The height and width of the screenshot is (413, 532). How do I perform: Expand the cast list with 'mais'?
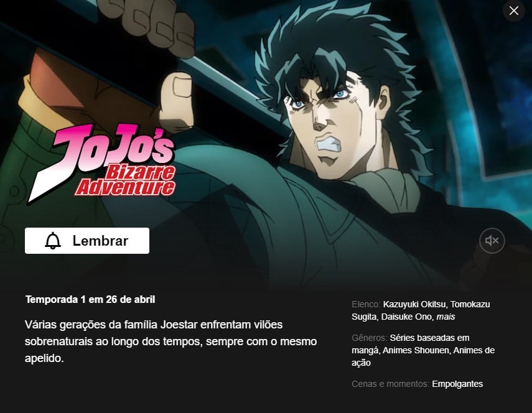445,317
